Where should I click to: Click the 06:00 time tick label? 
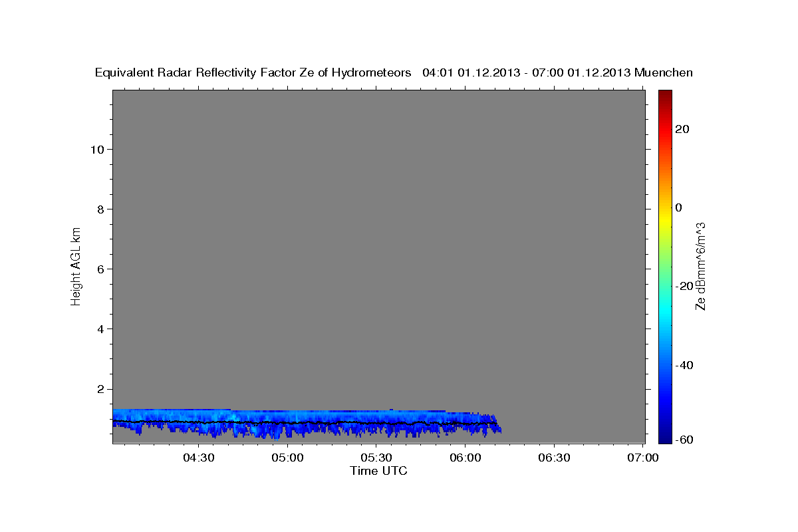[465, 458]
